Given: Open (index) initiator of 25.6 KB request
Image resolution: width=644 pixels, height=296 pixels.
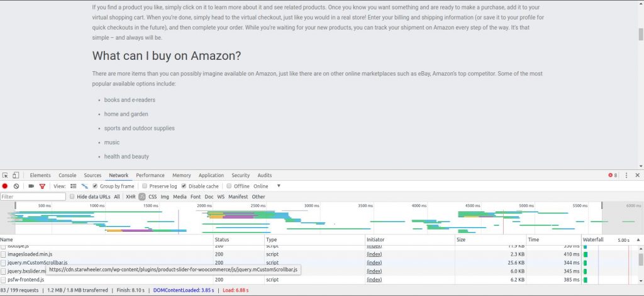Looking at the screenshot, I should (374, 263).
